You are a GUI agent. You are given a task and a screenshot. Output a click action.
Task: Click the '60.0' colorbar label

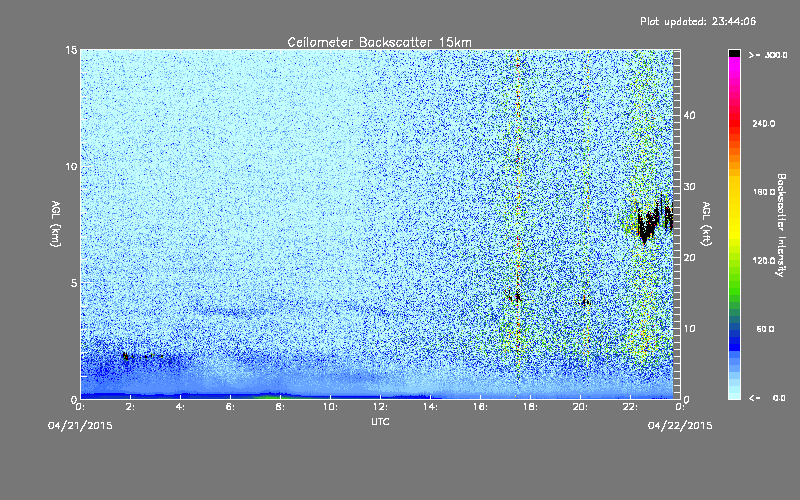765,329
